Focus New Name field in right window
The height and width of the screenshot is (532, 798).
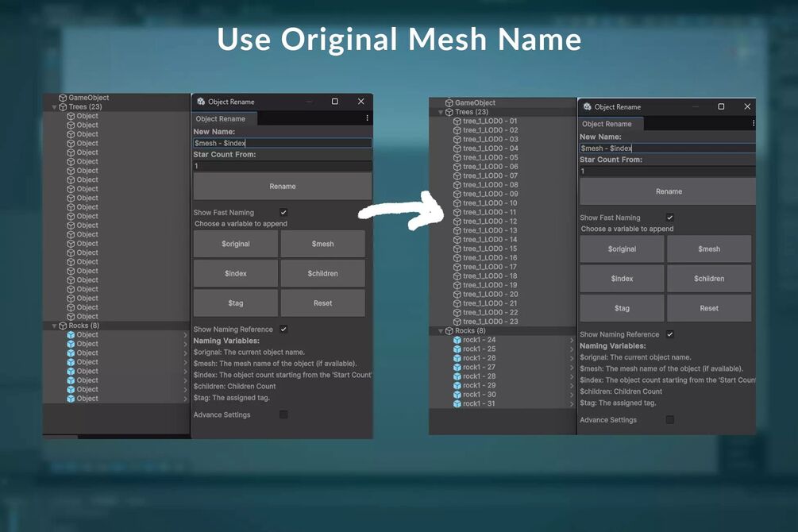[668, 148]
